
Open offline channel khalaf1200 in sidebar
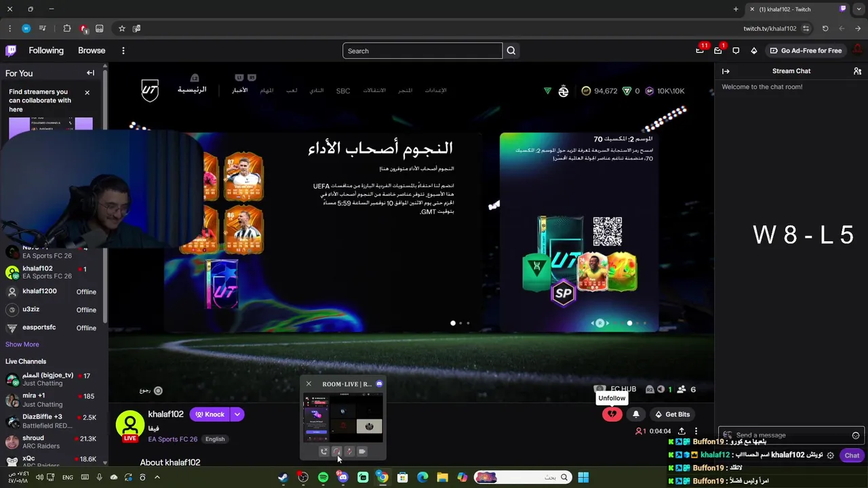(54, 291)
